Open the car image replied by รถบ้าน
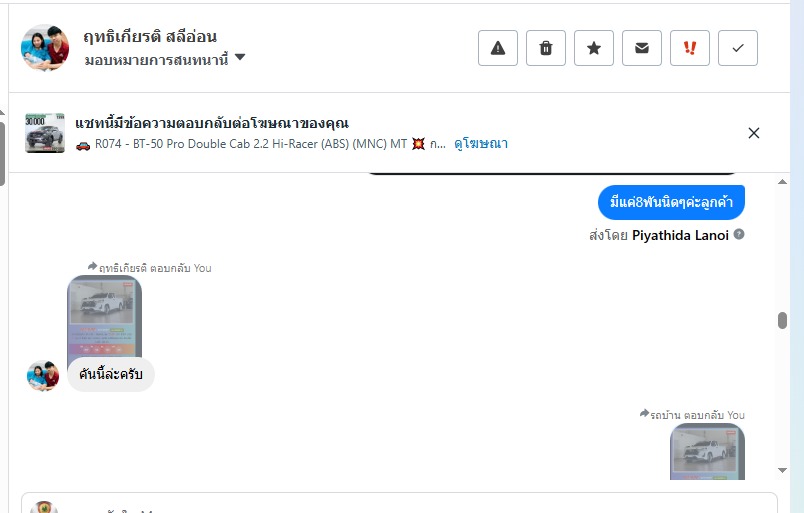The height and width of the screenshot is (513, 804). tap(707, 451)
